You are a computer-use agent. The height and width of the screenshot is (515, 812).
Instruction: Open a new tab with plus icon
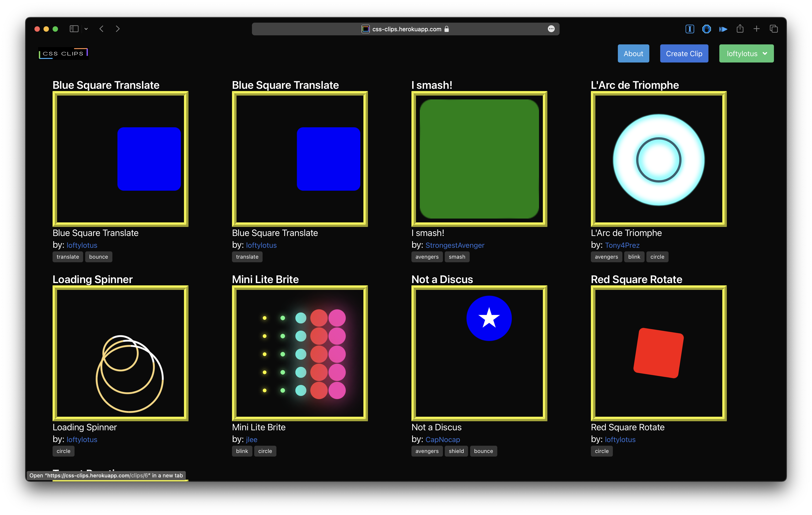(756, 29)
